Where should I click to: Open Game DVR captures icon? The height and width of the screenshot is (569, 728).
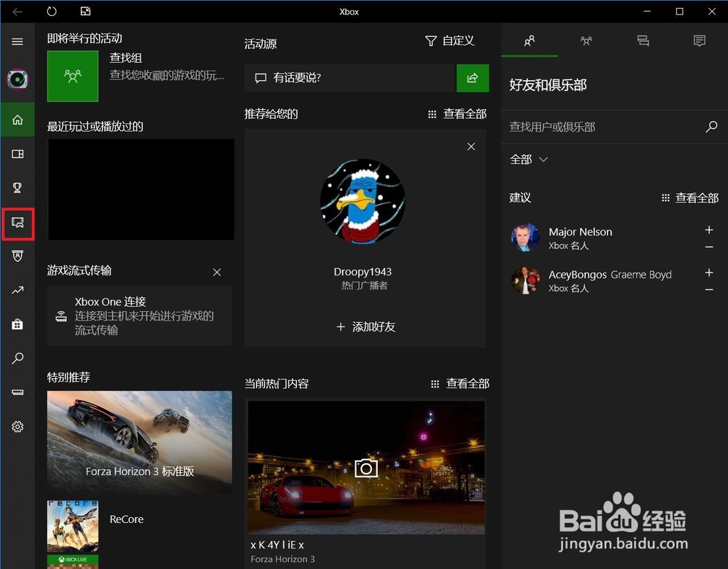(17, 223)
